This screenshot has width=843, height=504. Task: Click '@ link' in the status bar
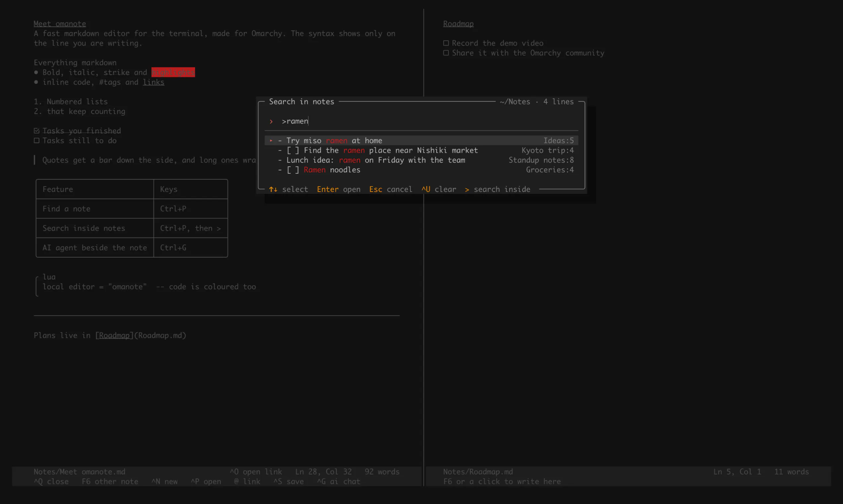coord(247,481)
